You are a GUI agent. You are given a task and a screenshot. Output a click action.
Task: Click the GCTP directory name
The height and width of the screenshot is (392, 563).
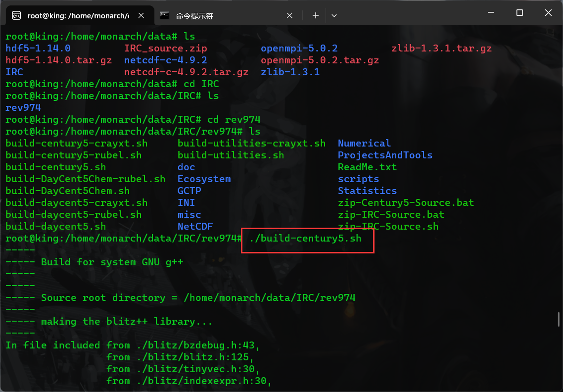[x=189, y=191]
